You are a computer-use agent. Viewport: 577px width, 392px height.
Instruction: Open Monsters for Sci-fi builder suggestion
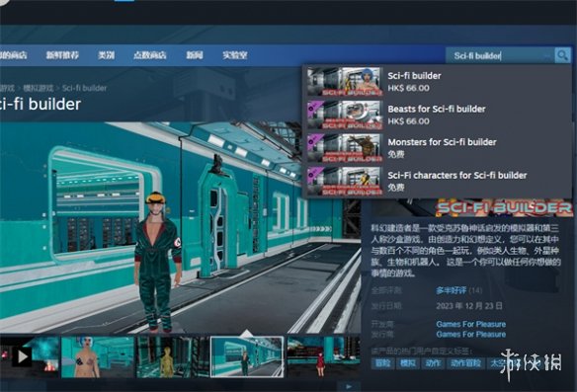438,148
